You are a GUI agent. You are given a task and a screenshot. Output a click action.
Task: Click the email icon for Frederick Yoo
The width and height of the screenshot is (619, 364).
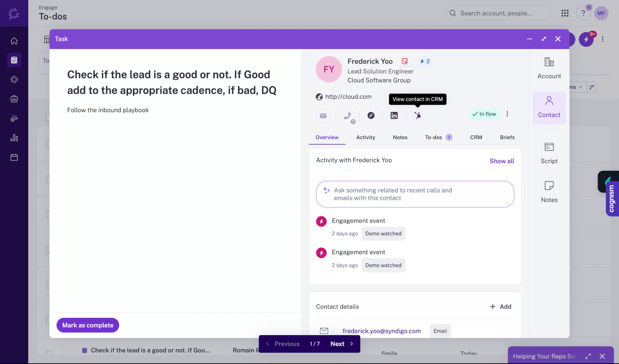tap(323, 116)
